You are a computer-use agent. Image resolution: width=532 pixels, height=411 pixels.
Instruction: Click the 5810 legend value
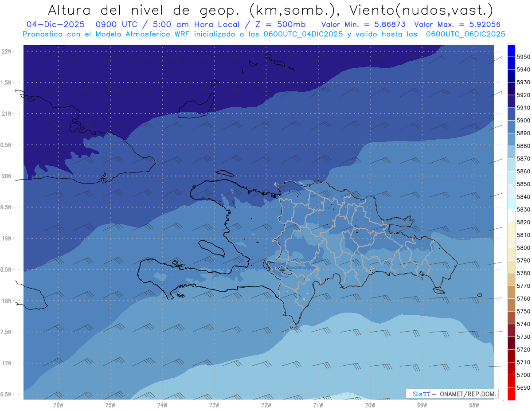pos(524,235)
